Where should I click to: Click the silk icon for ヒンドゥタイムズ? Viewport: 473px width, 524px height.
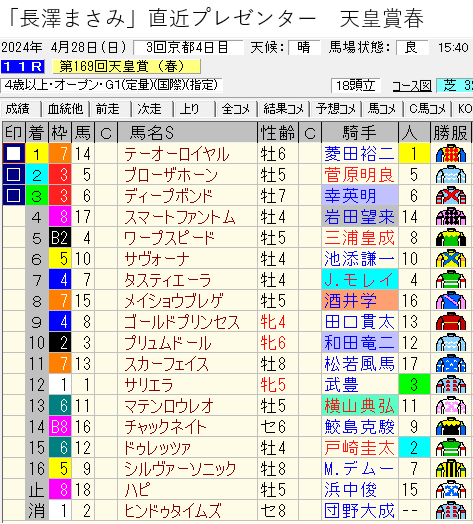pyautogui.click(x=451, y=511)
